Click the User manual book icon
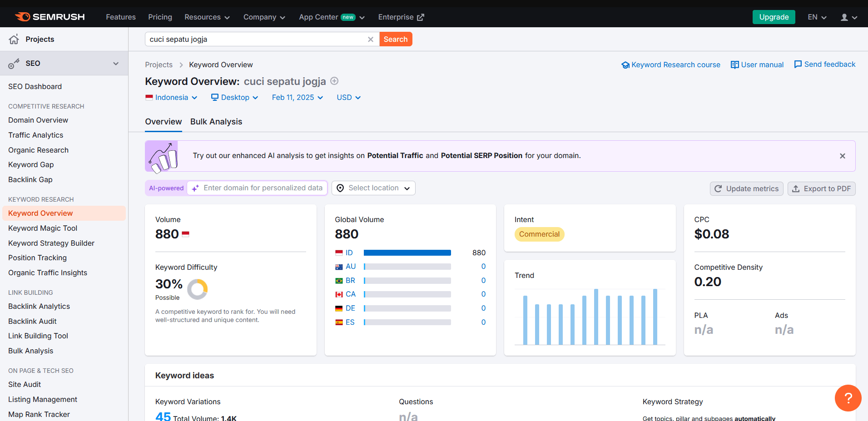868x421 pixels. point(734,65)
